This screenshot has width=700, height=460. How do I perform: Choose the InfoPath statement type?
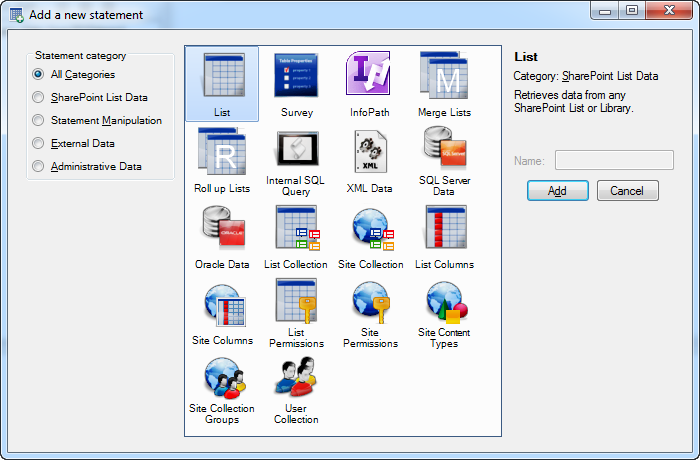click(370, 78)
